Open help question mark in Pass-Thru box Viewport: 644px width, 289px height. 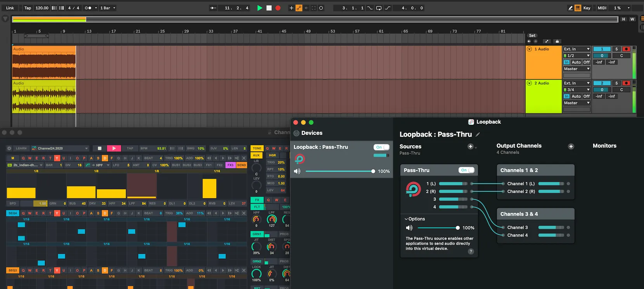tap(471, 251)
